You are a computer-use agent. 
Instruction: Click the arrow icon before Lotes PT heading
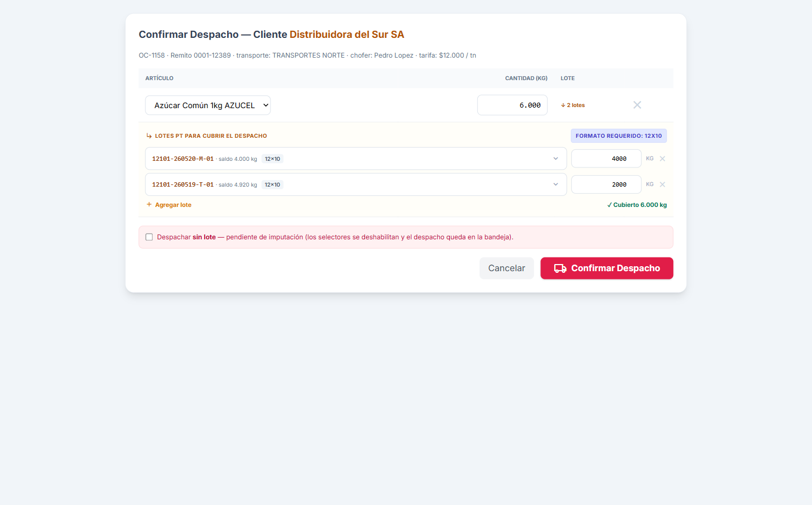[x=149, y=136]
